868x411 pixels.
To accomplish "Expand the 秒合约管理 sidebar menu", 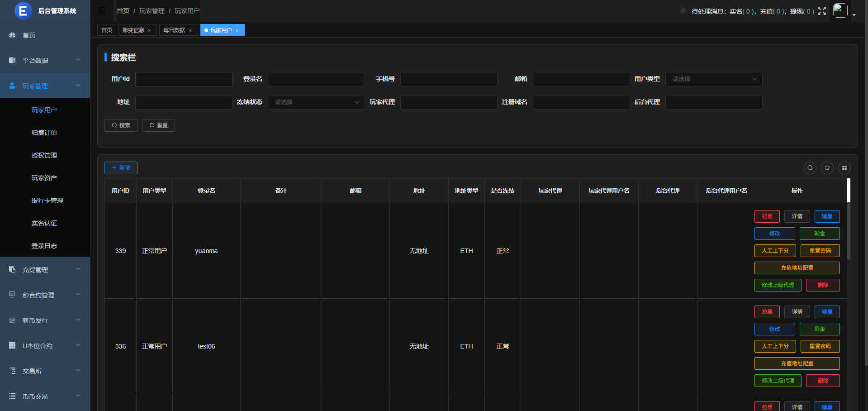I will (x=45, y=295).
